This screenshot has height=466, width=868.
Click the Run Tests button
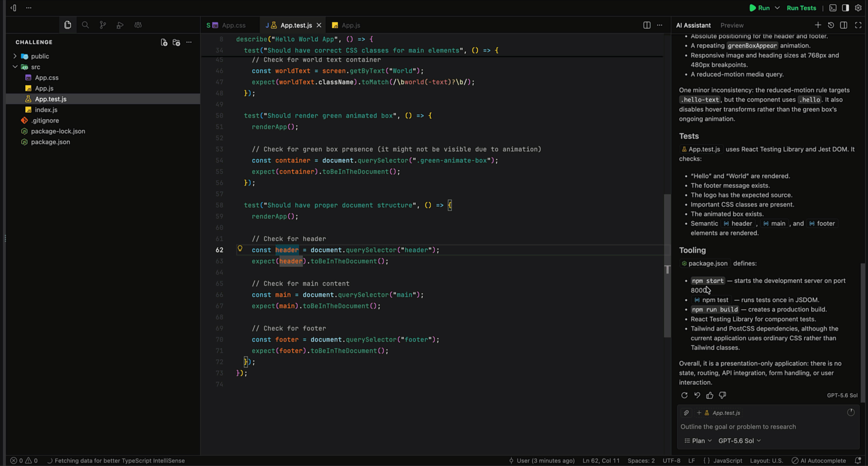(x=801, y=8)
